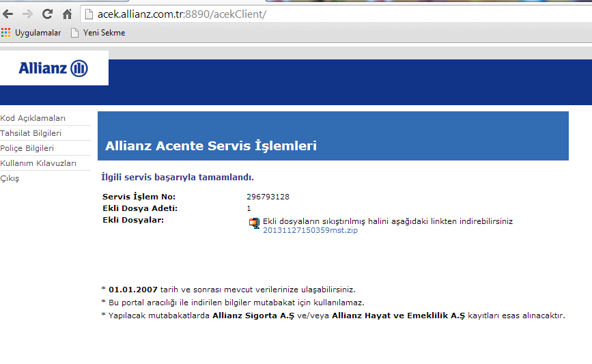Log out via the Çıkış link
Viewport: 592px width, 364px height.
10,178
